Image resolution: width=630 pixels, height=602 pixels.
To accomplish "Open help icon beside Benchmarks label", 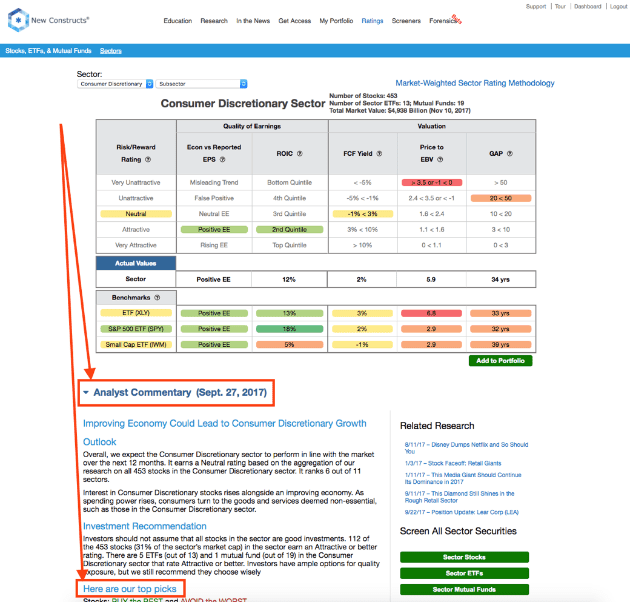I will (x=157, y=297).
